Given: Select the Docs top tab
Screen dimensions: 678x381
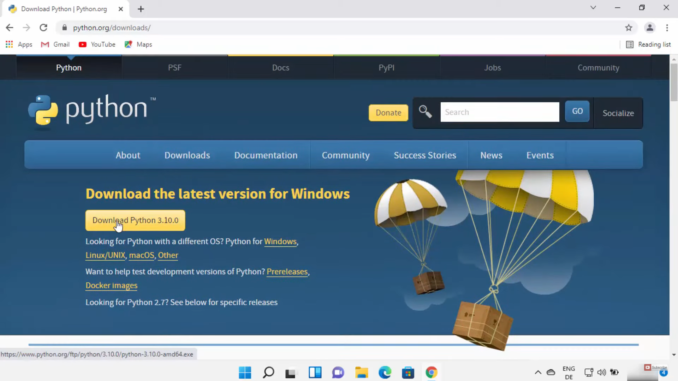Looking at the screenshot, I should [x=281, y=67].
